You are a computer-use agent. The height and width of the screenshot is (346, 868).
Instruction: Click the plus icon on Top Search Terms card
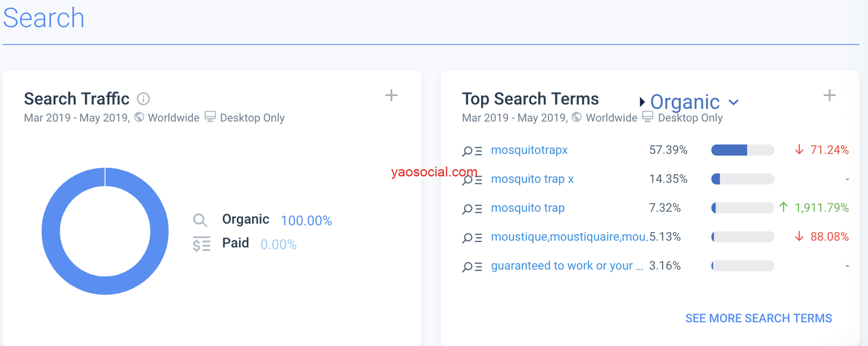[x=829, y=95]
